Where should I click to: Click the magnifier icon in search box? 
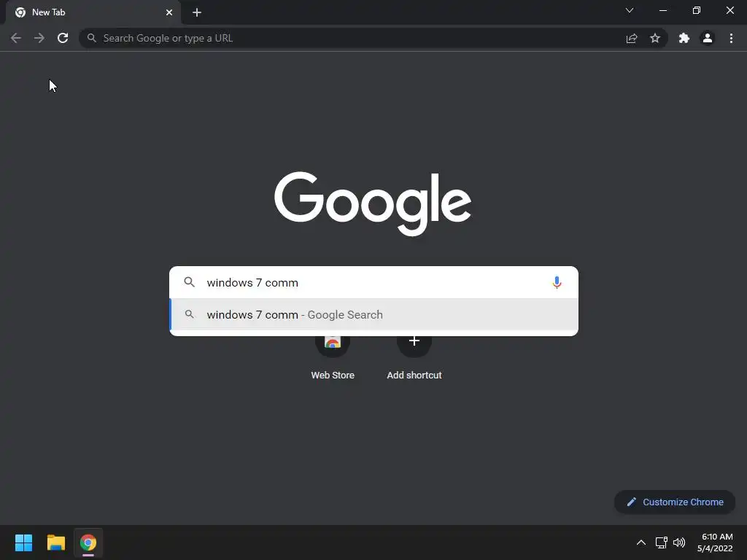(x=189, y=282)
